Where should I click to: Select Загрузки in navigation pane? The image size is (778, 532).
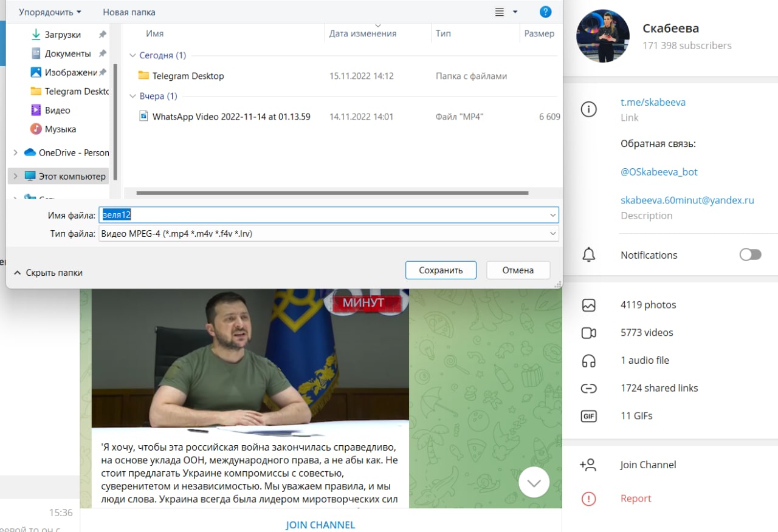point(63,35)
